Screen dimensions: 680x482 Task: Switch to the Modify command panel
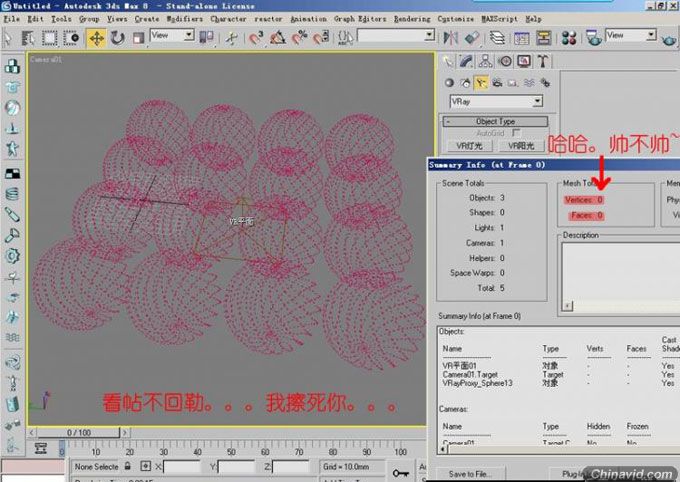tap(466, 61)
